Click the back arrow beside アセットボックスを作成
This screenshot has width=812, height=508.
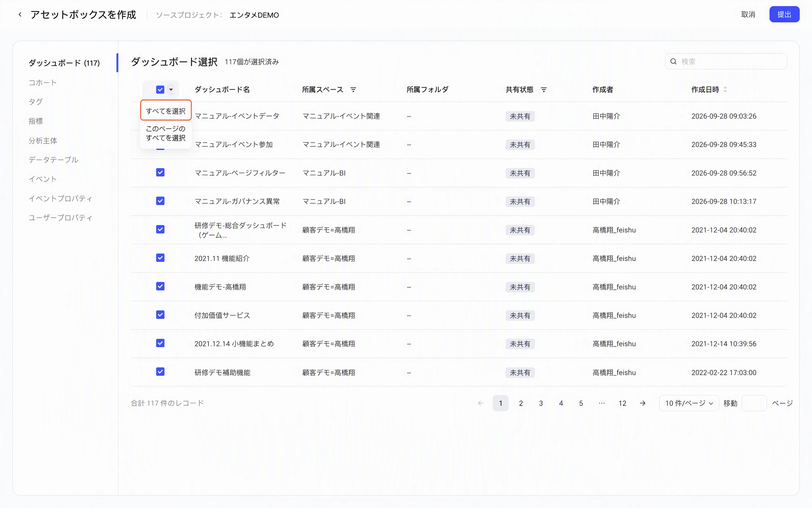20,14
